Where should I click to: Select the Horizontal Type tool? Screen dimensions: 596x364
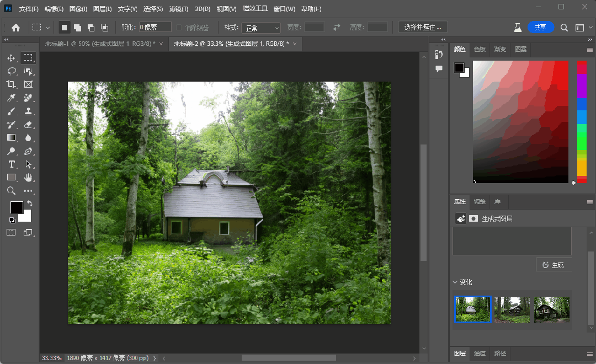(11, 164)
